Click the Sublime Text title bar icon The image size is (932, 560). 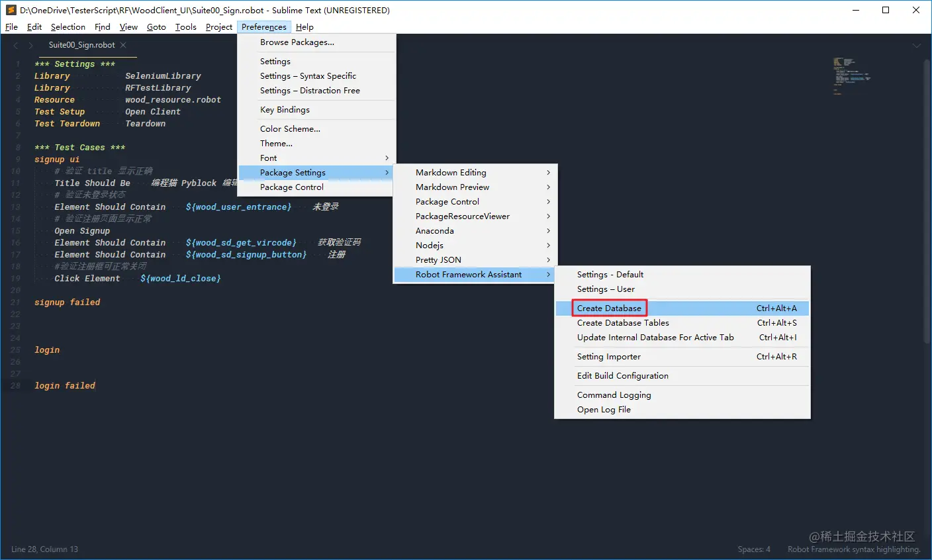[x=11, y=10]
